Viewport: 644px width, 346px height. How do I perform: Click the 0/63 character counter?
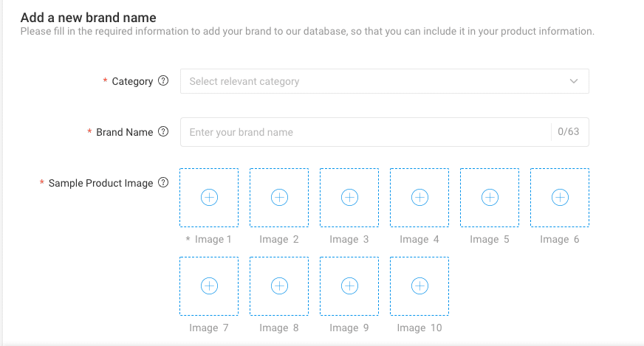point(568,132)
